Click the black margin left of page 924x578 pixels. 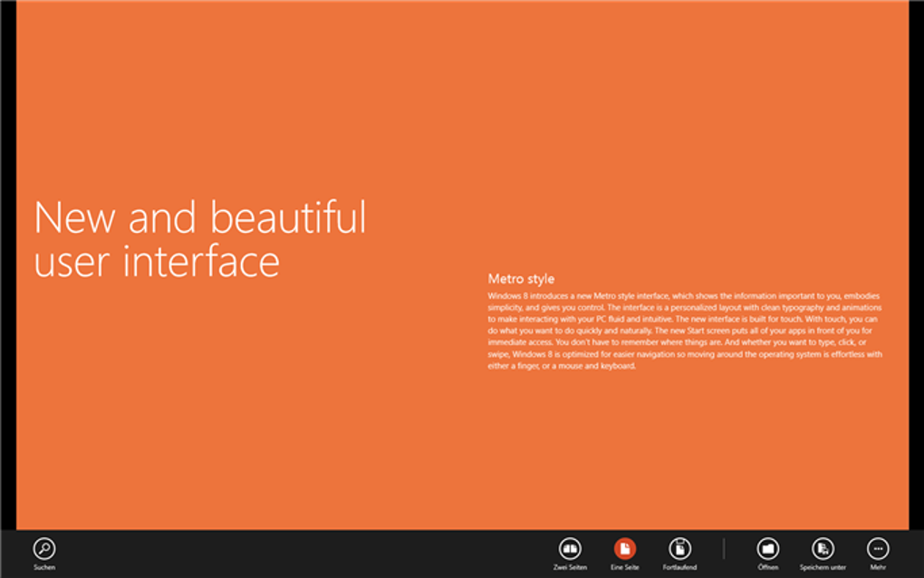[7, 265]
